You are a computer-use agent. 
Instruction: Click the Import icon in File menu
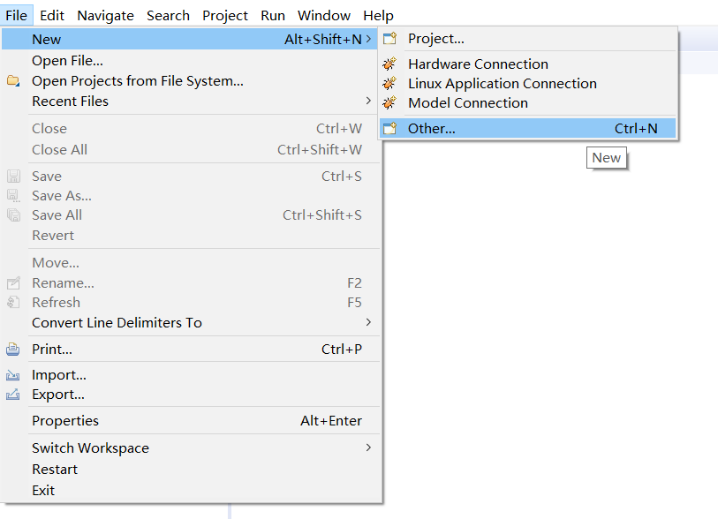(x=13, y=375)
